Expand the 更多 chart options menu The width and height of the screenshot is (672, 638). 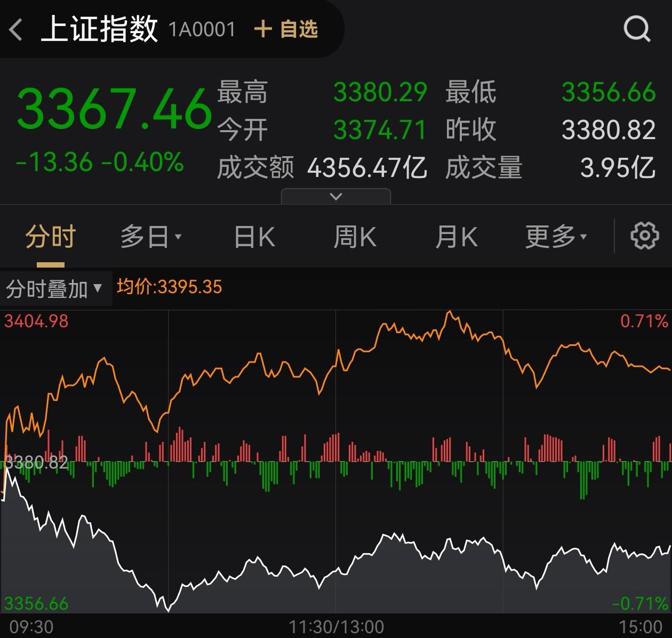coord(554,235)
